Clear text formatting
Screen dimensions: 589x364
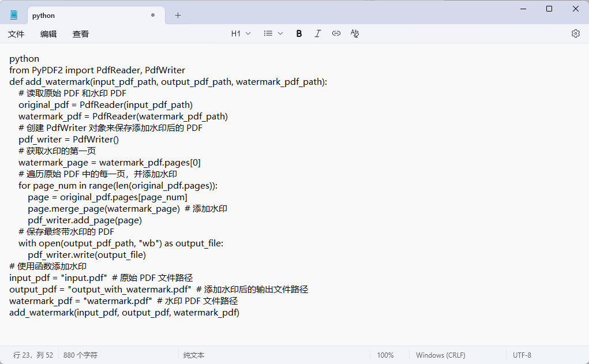click(355, 33)
